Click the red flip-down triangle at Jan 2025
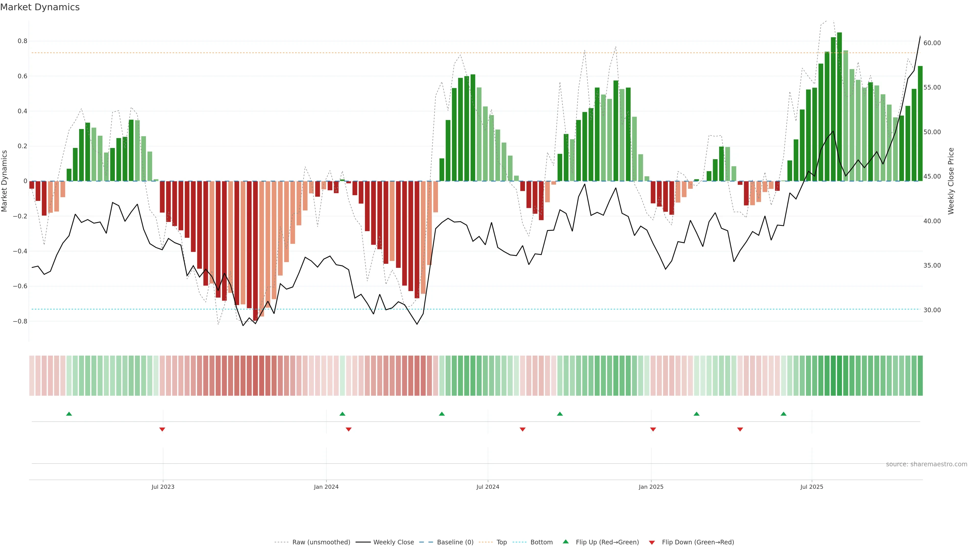Image resolution: width=980 pixels, height=551 pixels. coord(653,429)
